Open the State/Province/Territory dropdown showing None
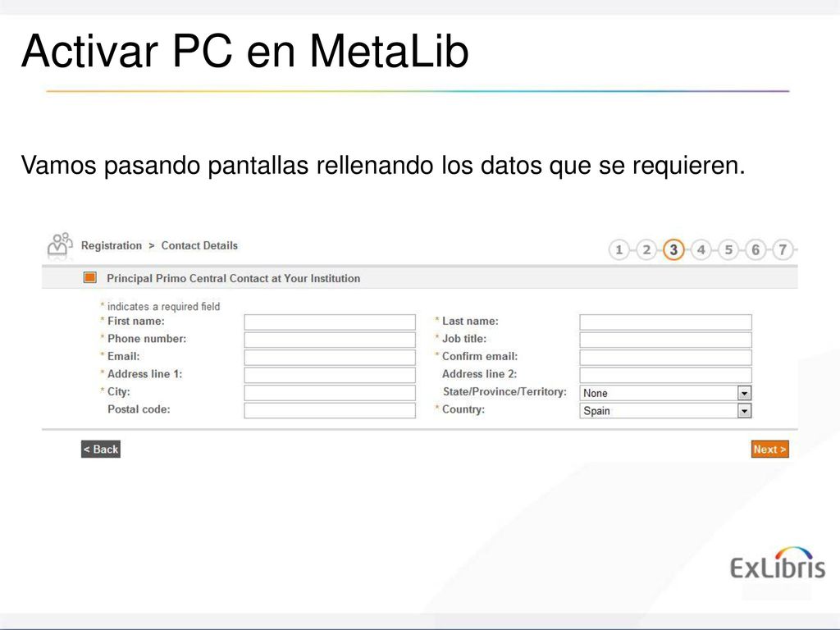The height and width of the screenshot is (630, 840). coord(665,393)
